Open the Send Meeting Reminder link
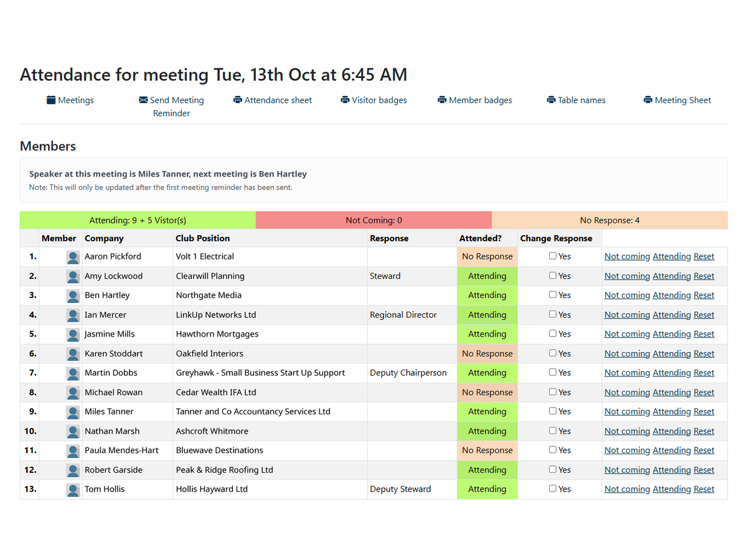The image size is (747, 560). tap(172, 106)
